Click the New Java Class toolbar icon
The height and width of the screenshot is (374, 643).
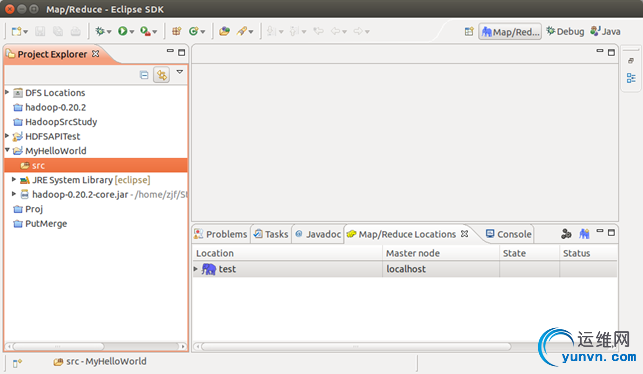[194, 31]
